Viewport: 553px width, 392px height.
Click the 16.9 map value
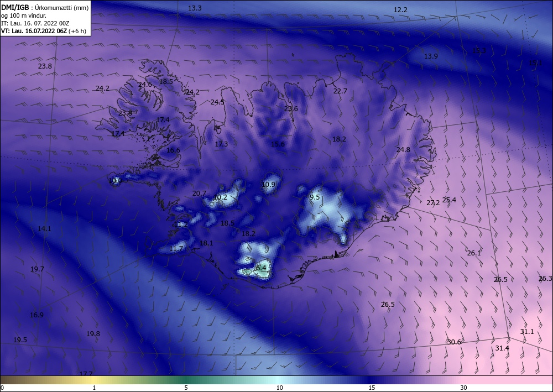(36, 315)
